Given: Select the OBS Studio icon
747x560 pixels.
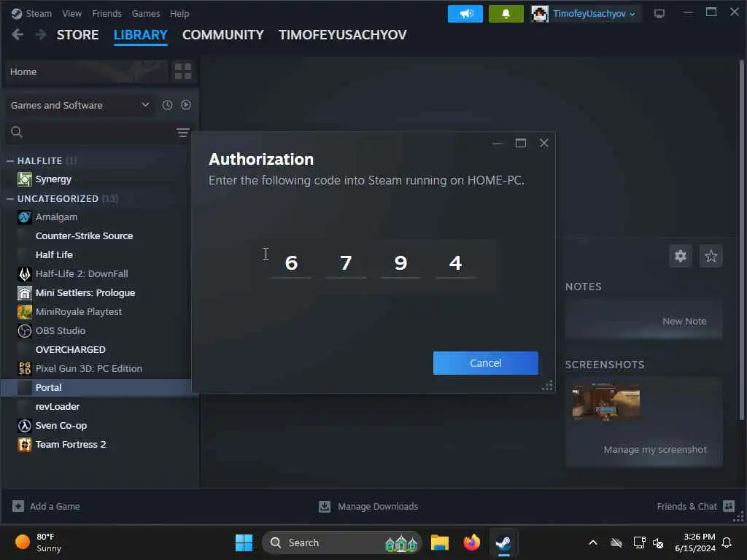Looking at the screenshot, I should (25, 330).
